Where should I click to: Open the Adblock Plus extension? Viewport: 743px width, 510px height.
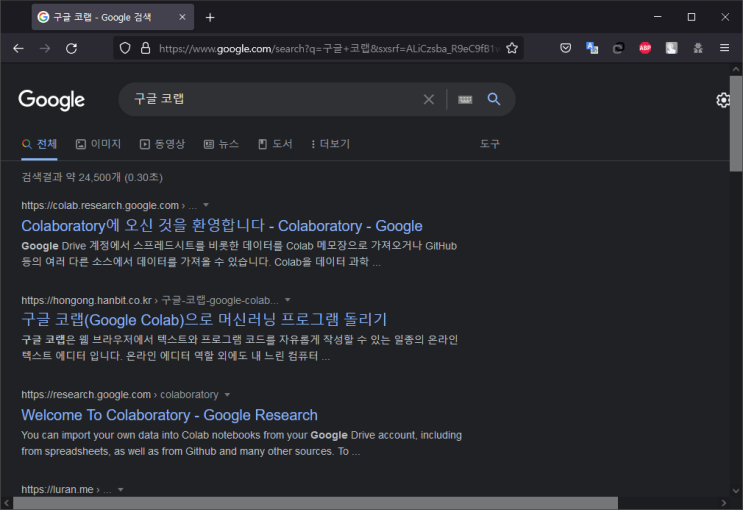coord(645,48)
